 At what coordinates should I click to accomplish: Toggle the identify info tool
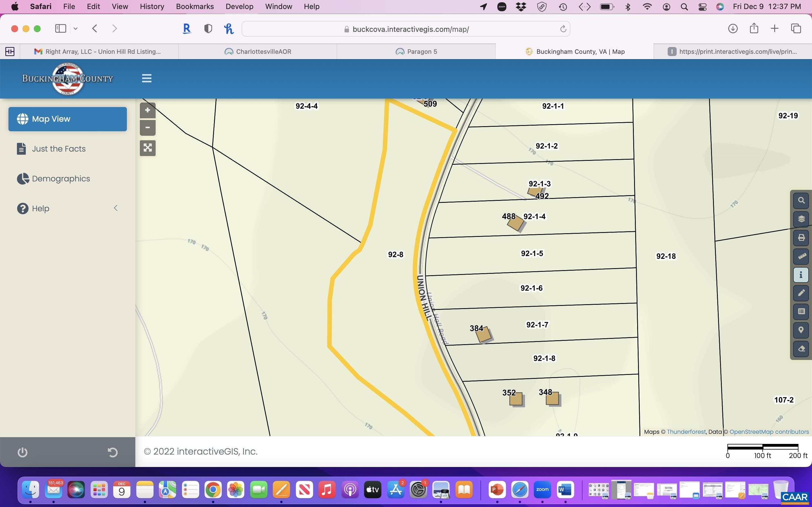pos(801,275)
